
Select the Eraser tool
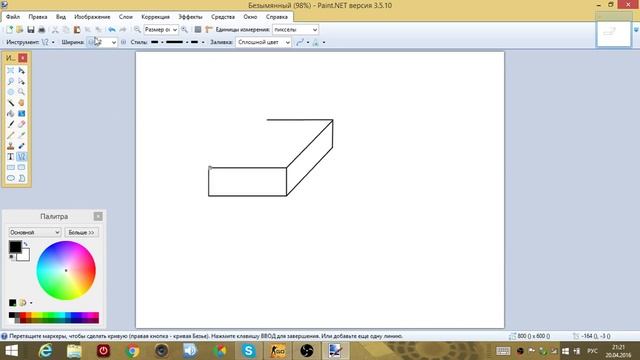[22, 124]
